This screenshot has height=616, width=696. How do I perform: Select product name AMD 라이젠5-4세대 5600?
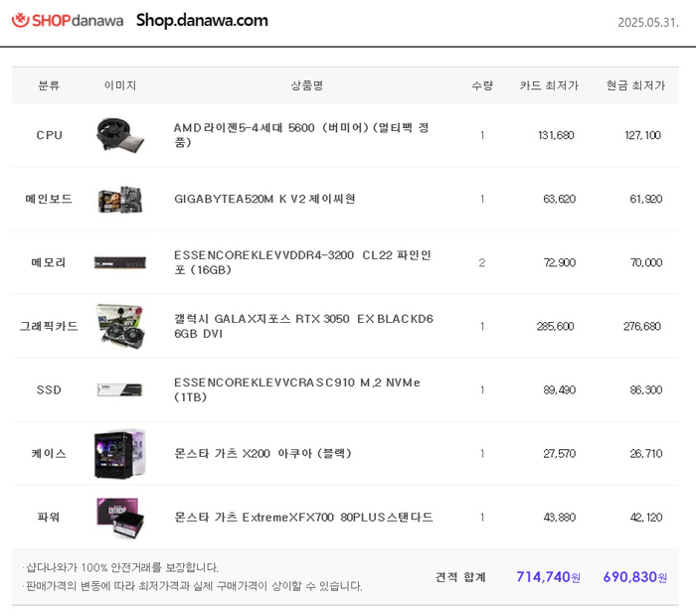(302, 135)
